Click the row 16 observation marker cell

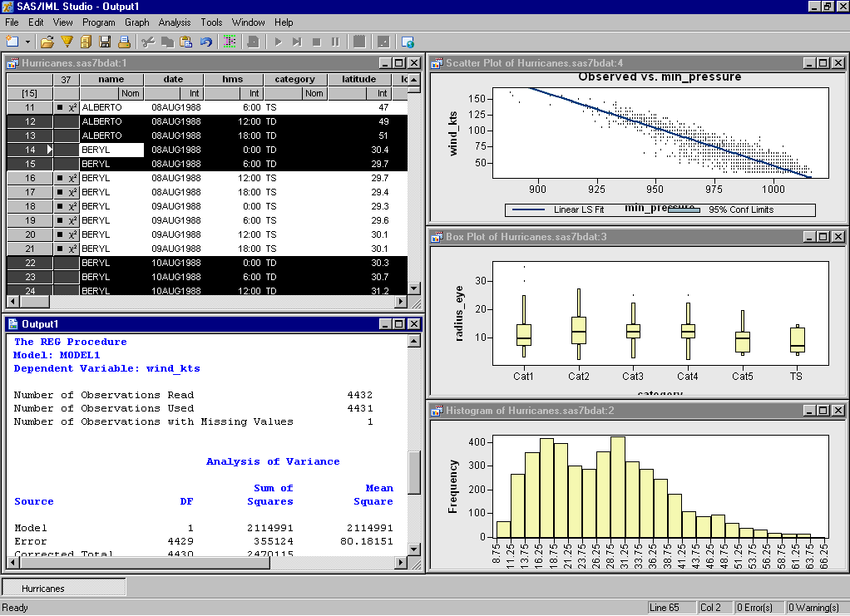coord(67,178)
